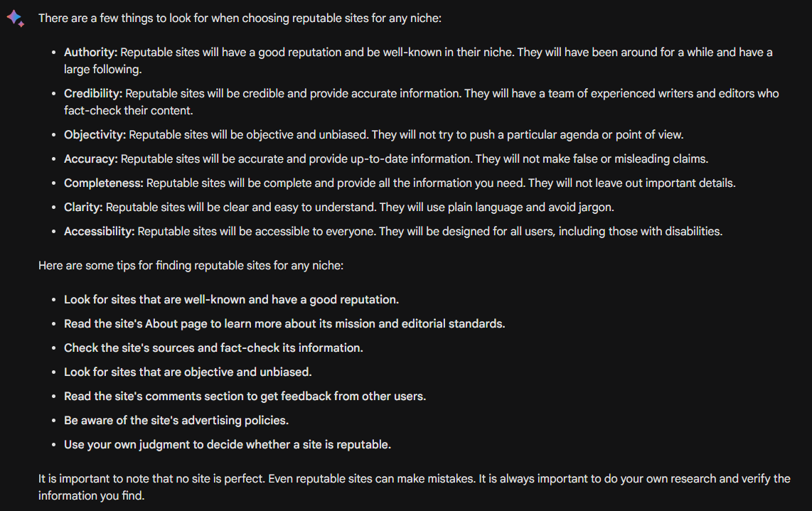
Task: Click the tip "objective and unbiased" sites
Action: [x=188, y=372]
